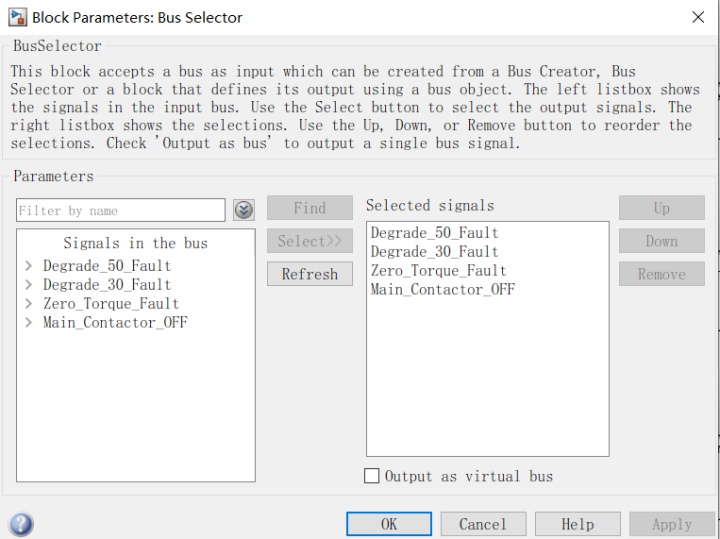The height and width of the screenshot is (539, 720).
Task: Click the filter options arrow icon
Action: click(x=243, y=210)
